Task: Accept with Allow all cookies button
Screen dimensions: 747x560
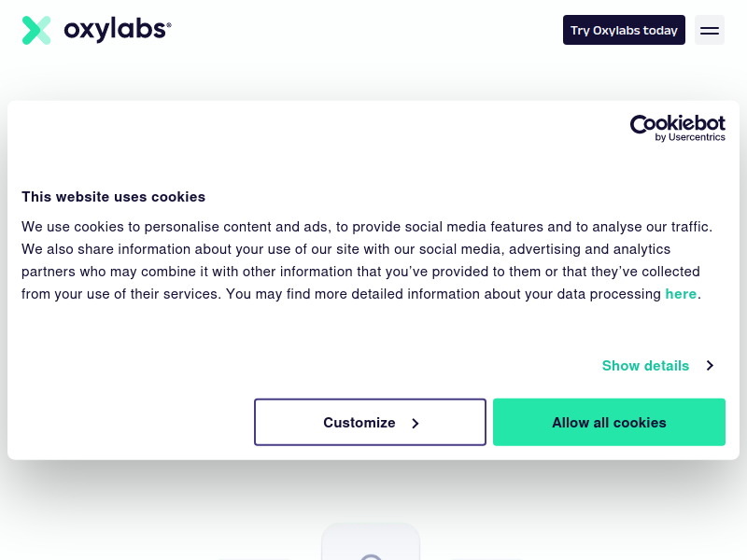Action: (x=609, y=423)
